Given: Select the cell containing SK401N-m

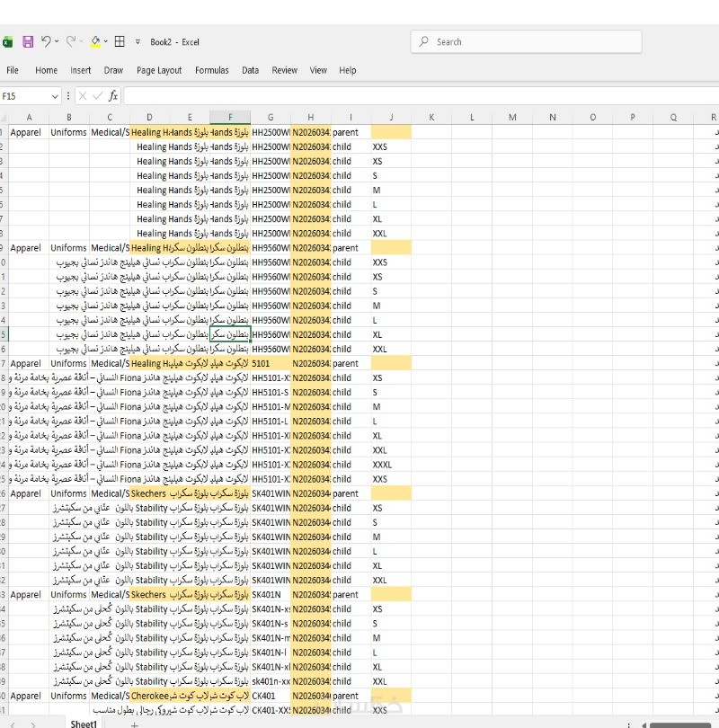Looking at the screenshot, I should [271, 638].
